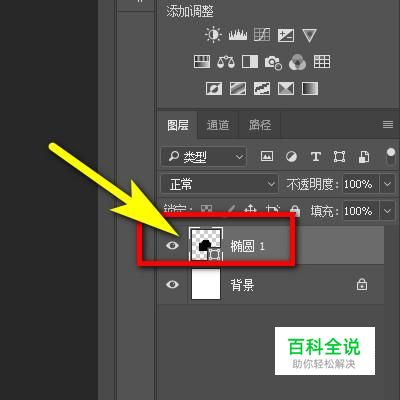Toggle layer filtering switch on or off

pyautogui.click(x=391, y=156)
